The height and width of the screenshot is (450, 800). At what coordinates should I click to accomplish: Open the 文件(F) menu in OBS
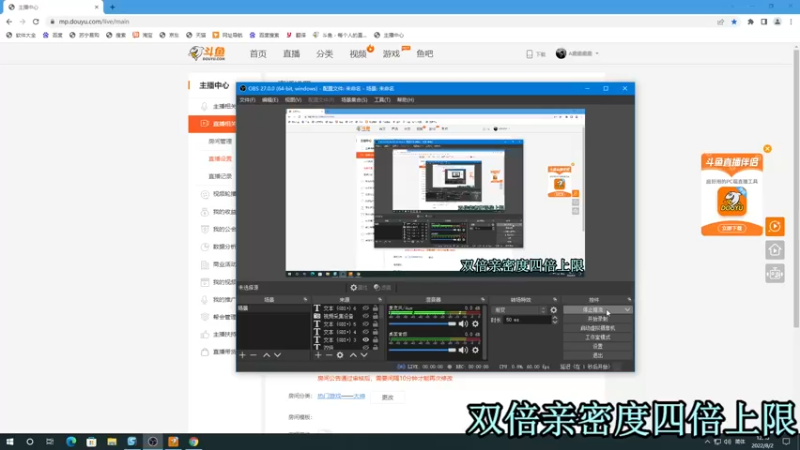tap(247, 100)
